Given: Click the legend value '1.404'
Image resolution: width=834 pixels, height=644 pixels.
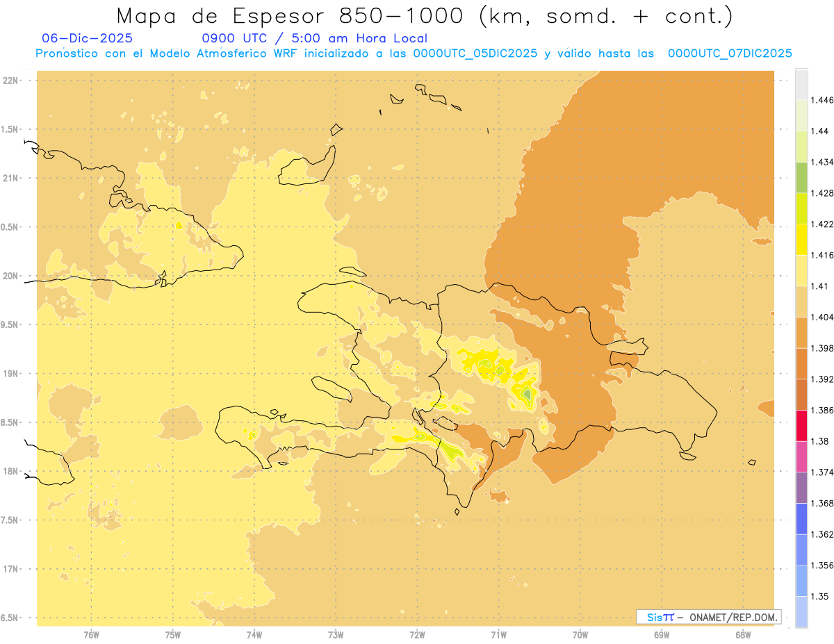Looking at the screenshot, I should tap(824, 317).
